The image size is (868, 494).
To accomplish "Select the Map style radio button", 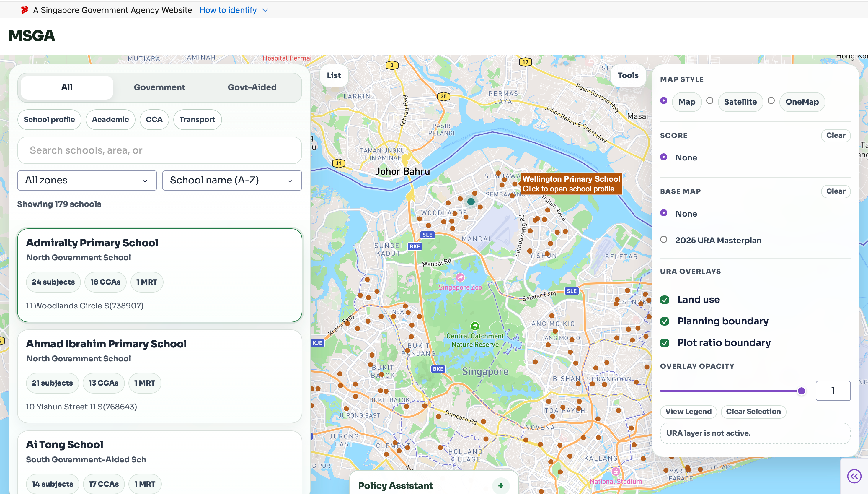I will click(664, 101).
